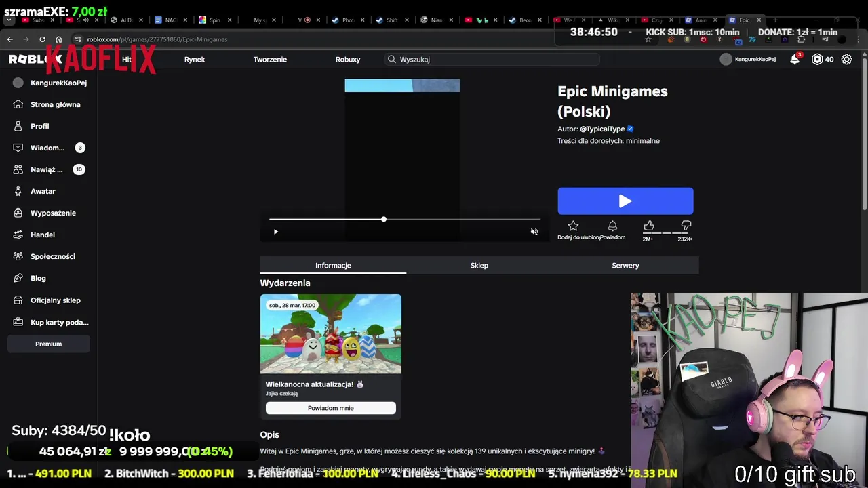Open the Roblox notifications bell
The image size is (868, 488).
coord(795,59)
